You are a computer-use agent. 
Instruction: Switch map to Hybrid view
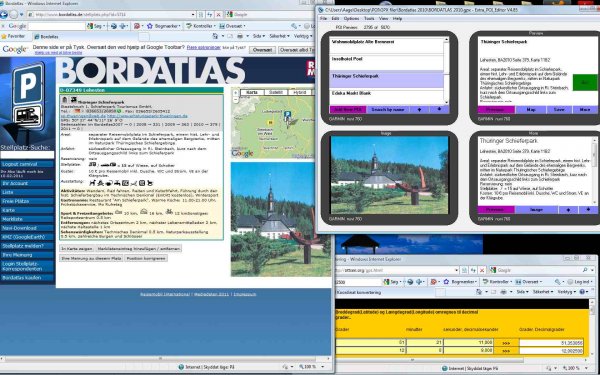300,93
